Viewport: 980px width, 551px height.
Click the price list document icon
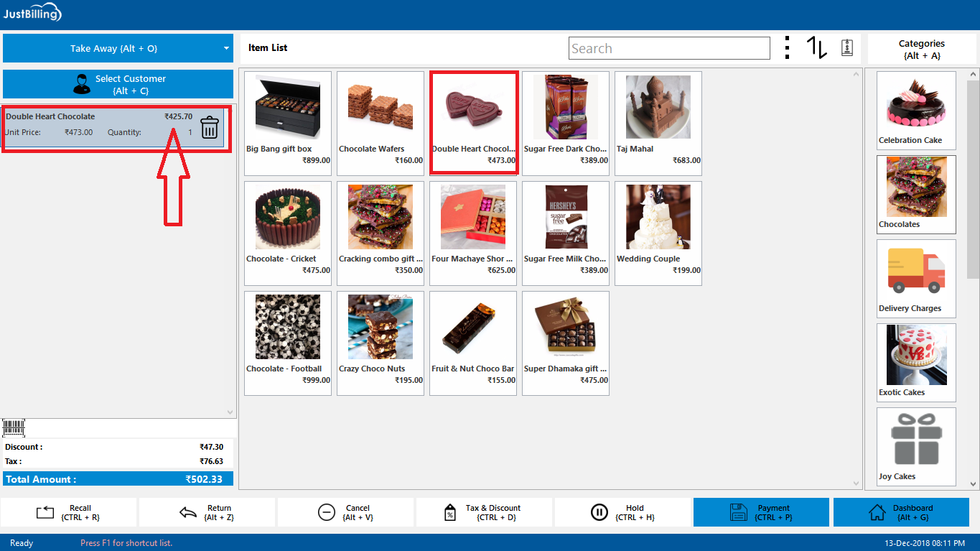(x=847, y=47)
